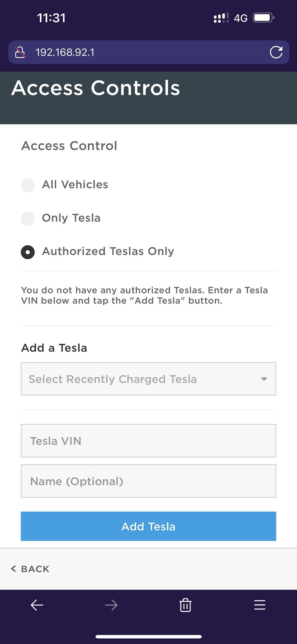Tap the reload page icon
297x644 pixels.
coord(276,52)
